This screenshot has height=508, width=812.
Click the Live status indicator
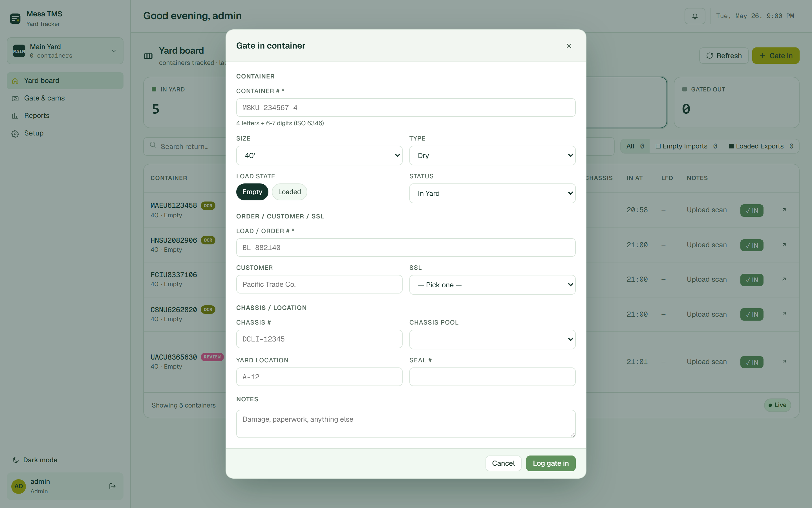click(777, 405)
